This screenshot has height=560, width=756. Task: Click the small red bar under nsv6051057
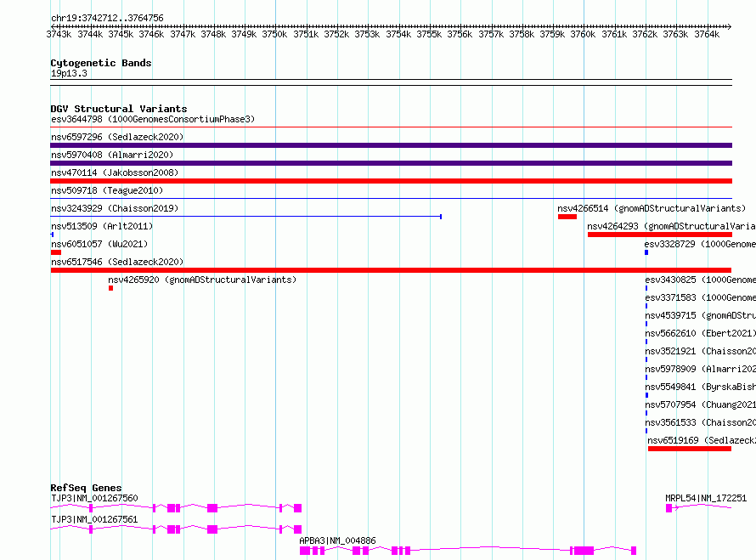pos(56,252)
